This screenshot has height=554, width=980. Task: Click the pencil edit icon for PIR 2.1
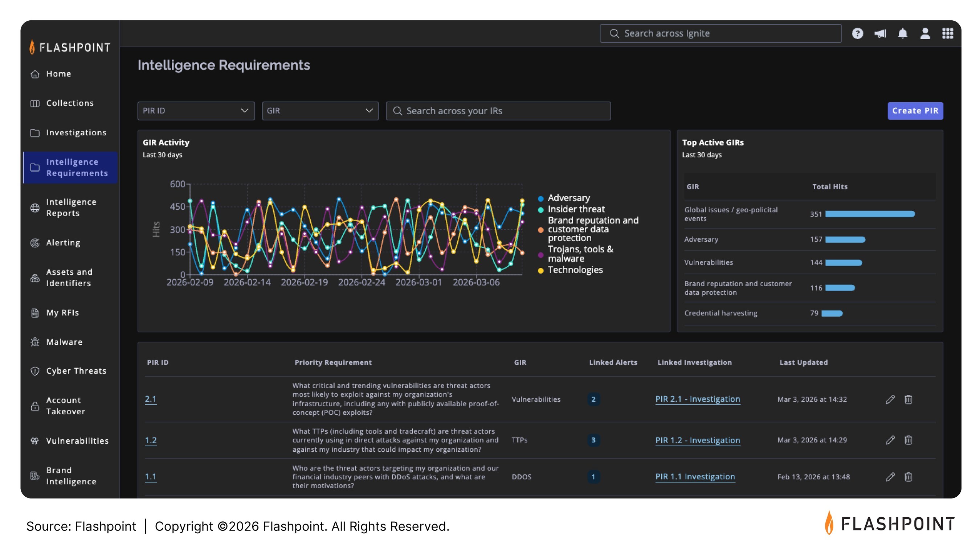[x=890, y=399]
